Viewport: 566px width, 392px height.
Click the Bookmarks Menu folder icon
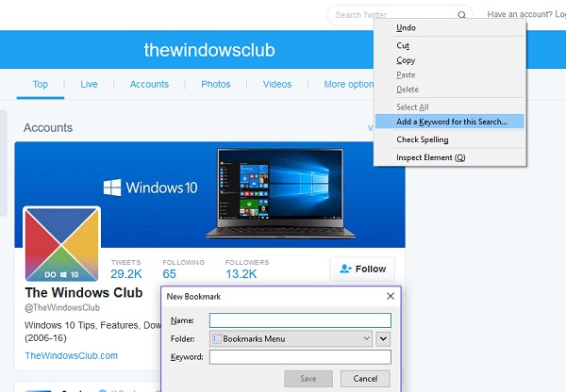217,338
